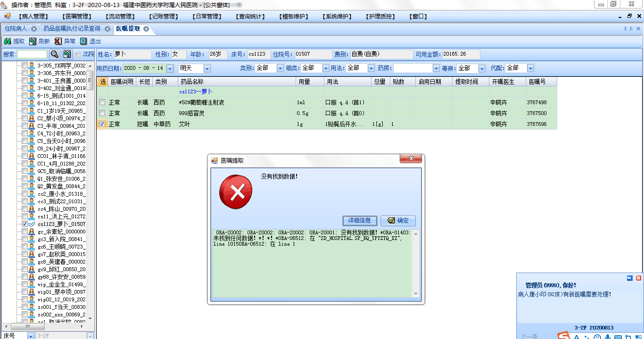Screen dimensions: 644x339
Task: Open the 护理质控 menu
Action: 380,17
